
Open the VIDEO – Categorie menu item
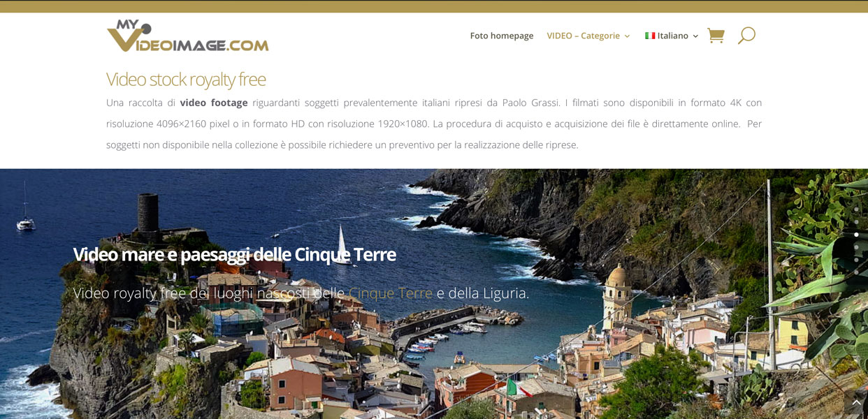click(x=583, y=36)
